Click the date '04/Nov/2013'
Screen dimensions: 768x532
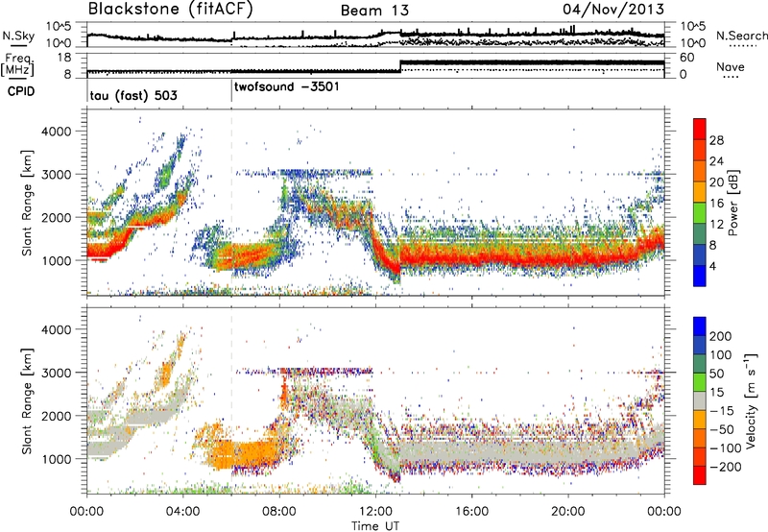[x=613, y=10]
